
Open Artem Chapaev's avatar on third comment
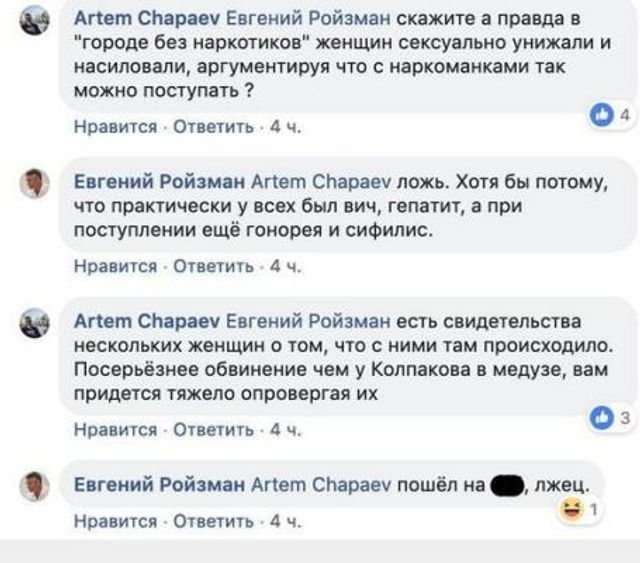click(x=35, y=323)
